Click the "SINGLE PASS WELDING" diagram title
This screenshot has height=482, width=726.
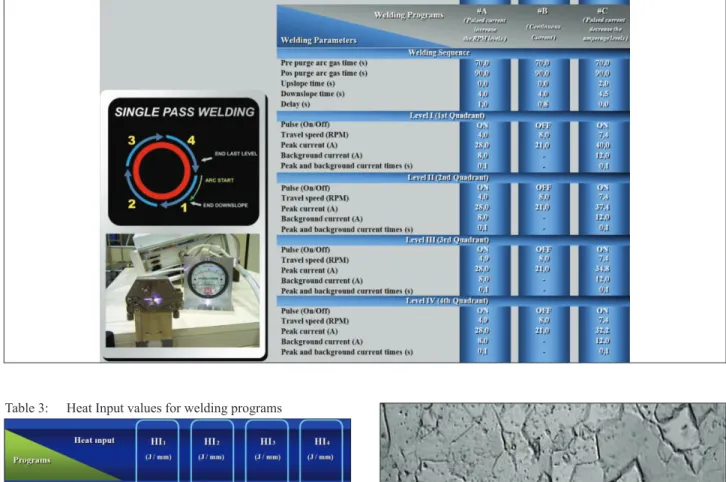point(184,112)
